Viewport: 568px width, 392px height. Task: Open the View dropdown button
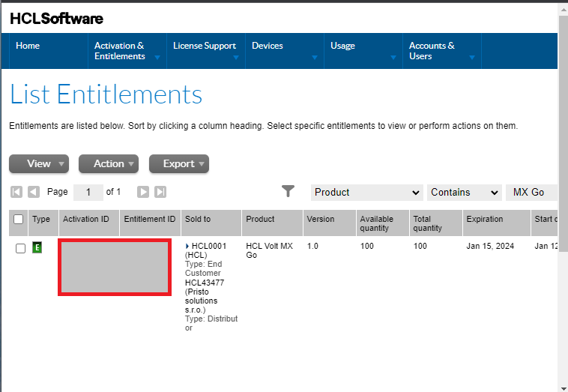pos(39,163)
